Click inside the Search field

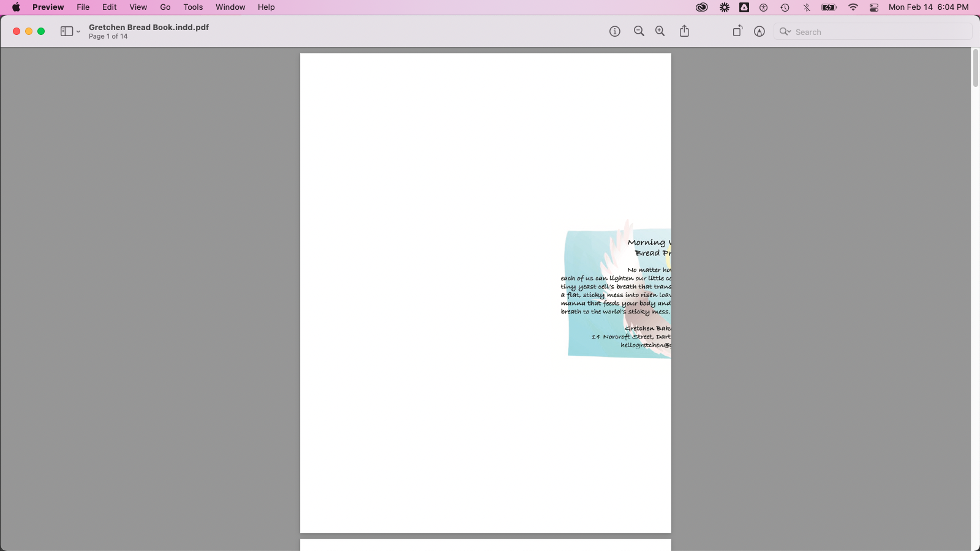pyautogui.click(x=858, y=31)
